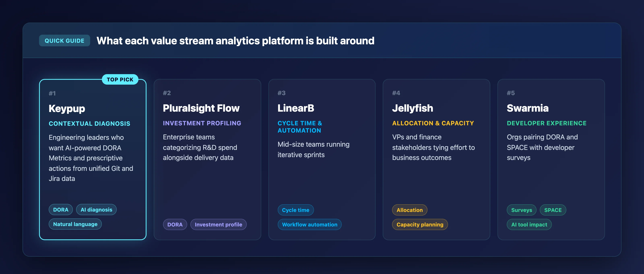Click the #4 rank label
Viewport: 644px width, 274px height.
click(x=396, y=93)
